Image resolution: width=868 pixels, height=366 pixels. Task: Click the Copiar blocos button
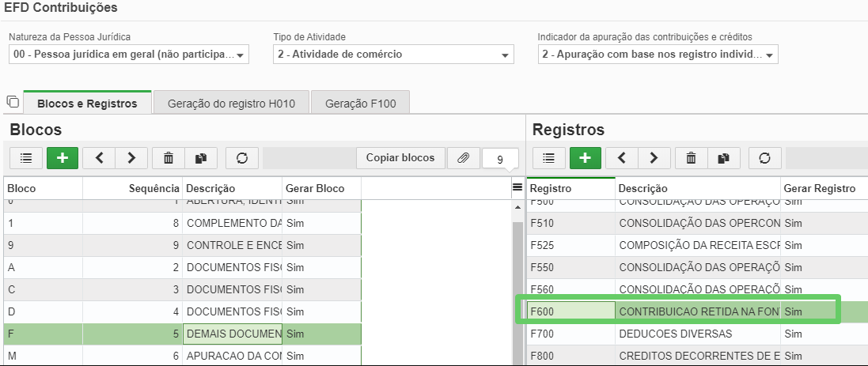pos(400,158)
